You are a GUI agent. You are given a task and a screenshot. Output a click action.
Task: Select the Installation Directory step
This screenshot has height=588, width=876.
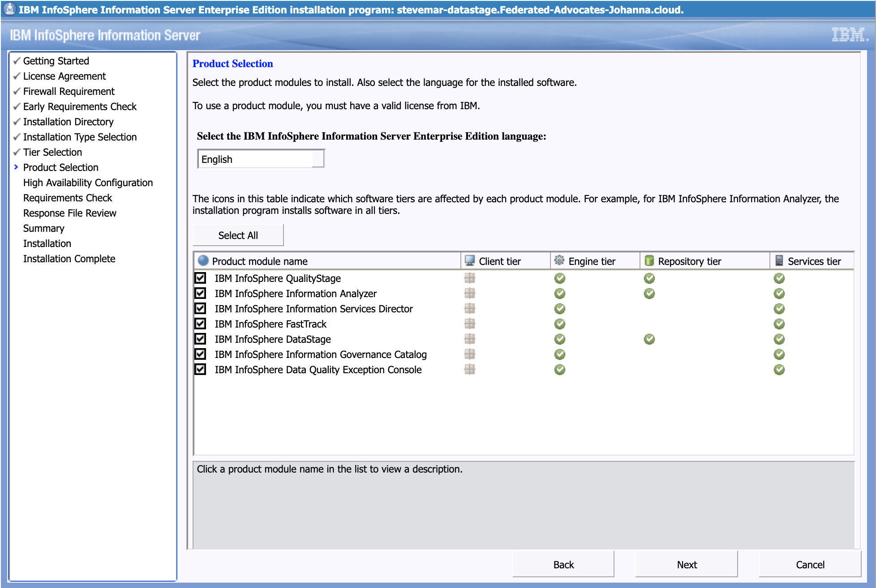pos(69,122)
